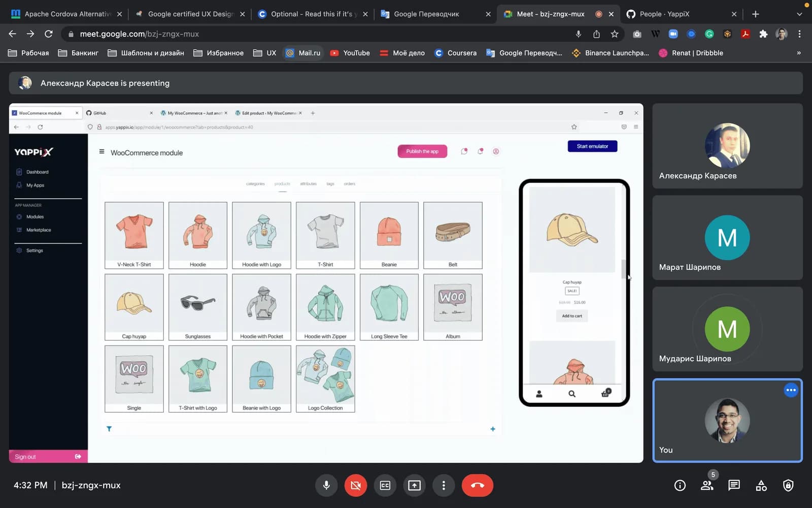Viewport: 812px width, 508px height.
Task: Open the Grammarly extension icon
Action: (x=709, y=34)
